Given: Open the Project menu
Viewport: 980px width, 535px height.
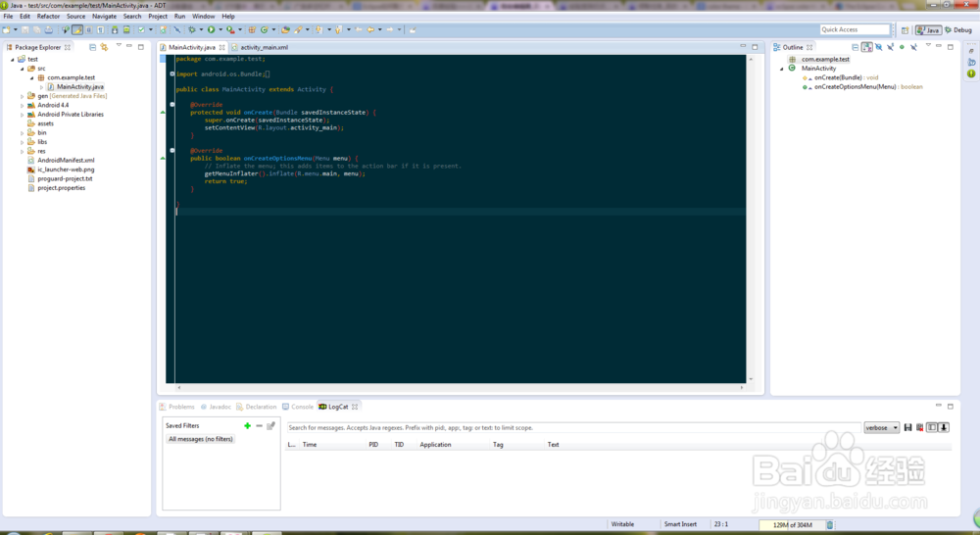Looking at the screenshot, I should coord(158,17).
